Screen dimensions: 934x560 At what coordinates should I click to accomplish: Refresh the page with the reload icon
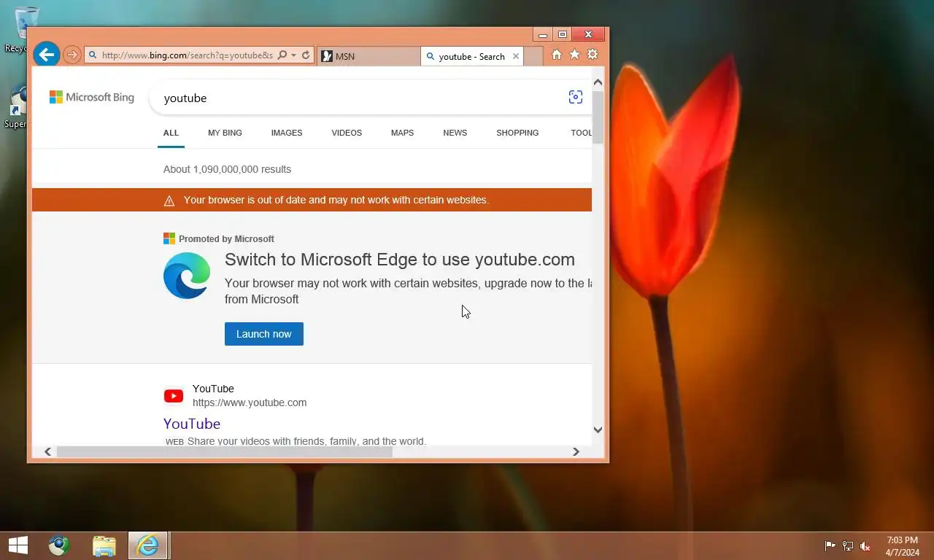click(x=306, y=55)
